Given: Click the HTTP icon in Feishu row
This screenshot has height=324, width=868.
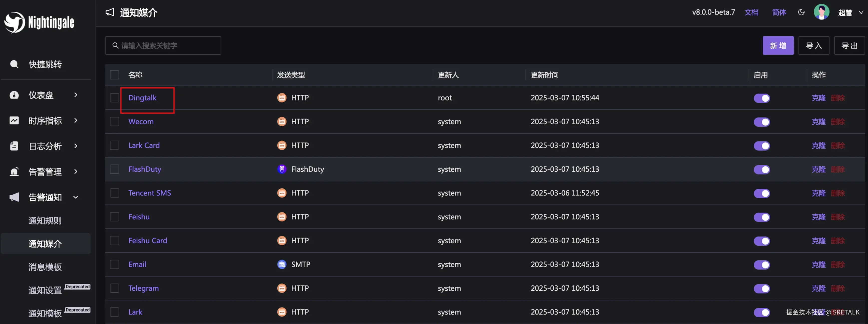Looking at the screenshot, I should pos(282,216).
